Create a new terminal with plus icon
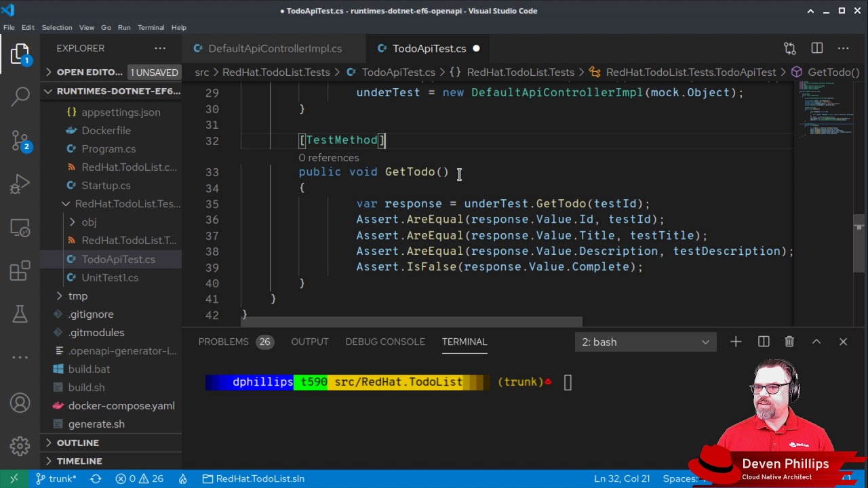 tap(736, 342)
